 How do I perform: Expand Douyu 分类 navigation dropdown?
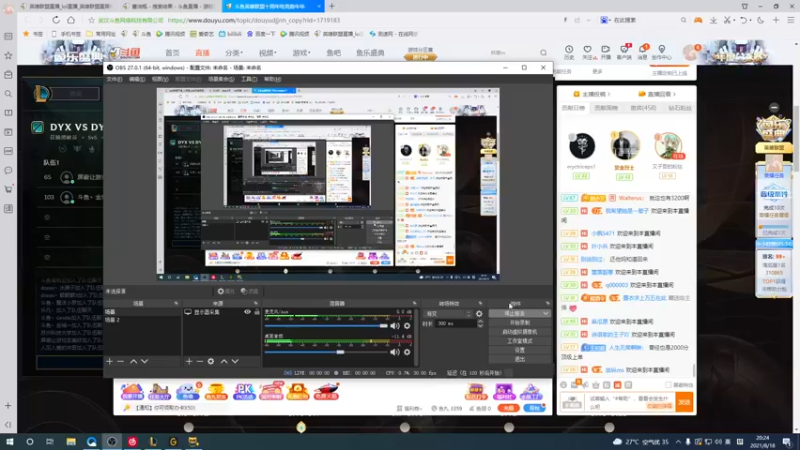pos(234,53)
